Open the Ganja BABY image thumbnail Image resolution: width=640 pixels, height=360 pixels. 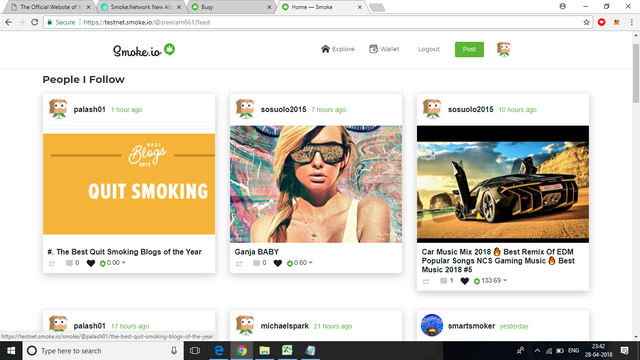(316, 184)
